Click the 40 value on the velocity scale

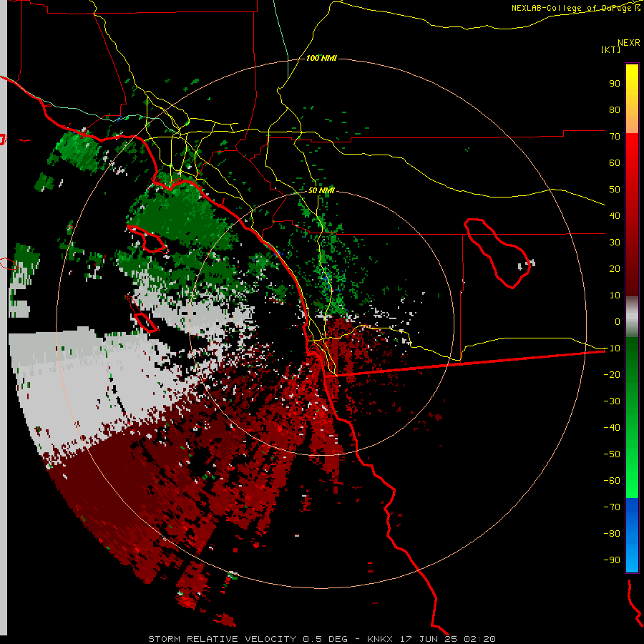[615, 216]
